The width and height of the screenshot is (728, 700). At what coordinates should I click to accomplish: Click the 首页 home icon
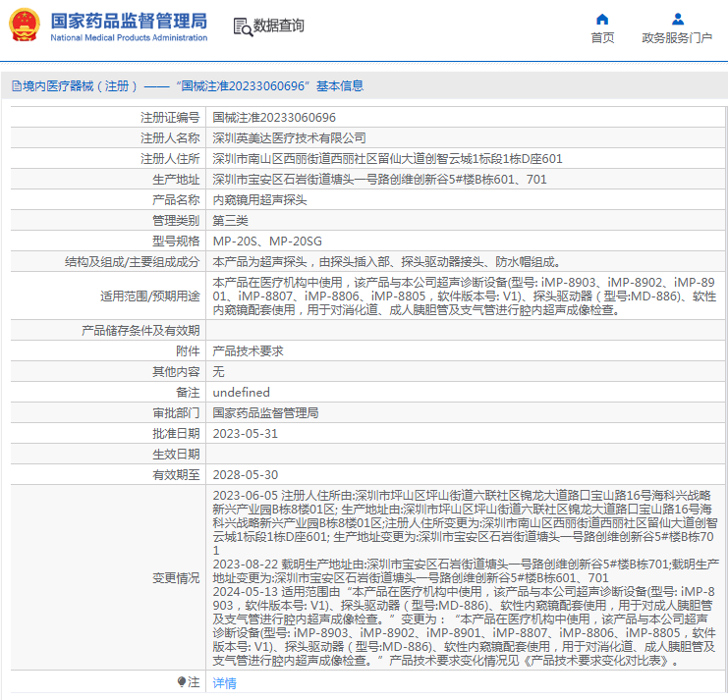(x=602, y=19)
